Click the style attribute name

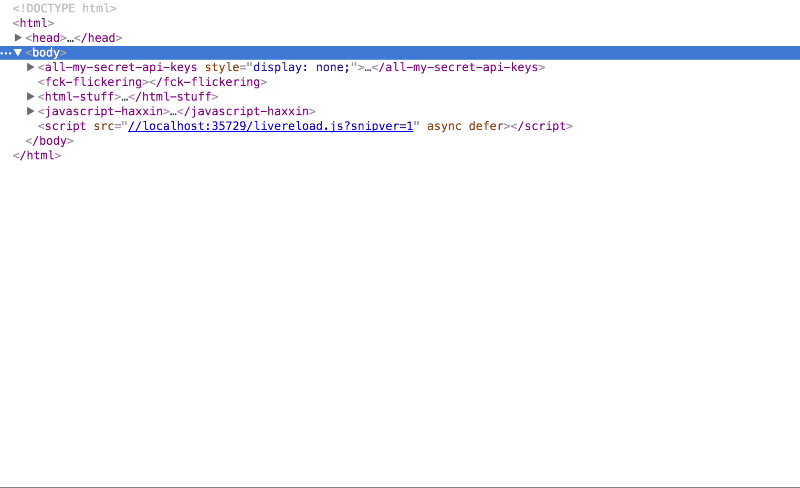(222, 67)
